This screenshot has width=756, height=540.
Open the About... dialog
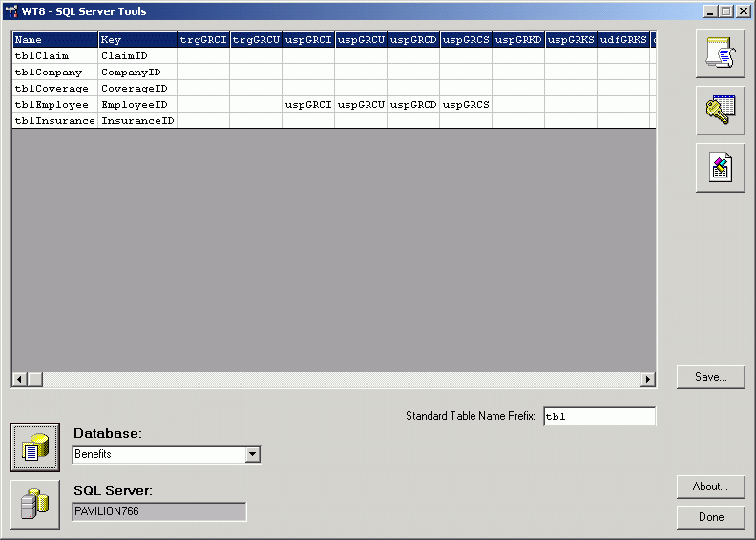[710, 487]
